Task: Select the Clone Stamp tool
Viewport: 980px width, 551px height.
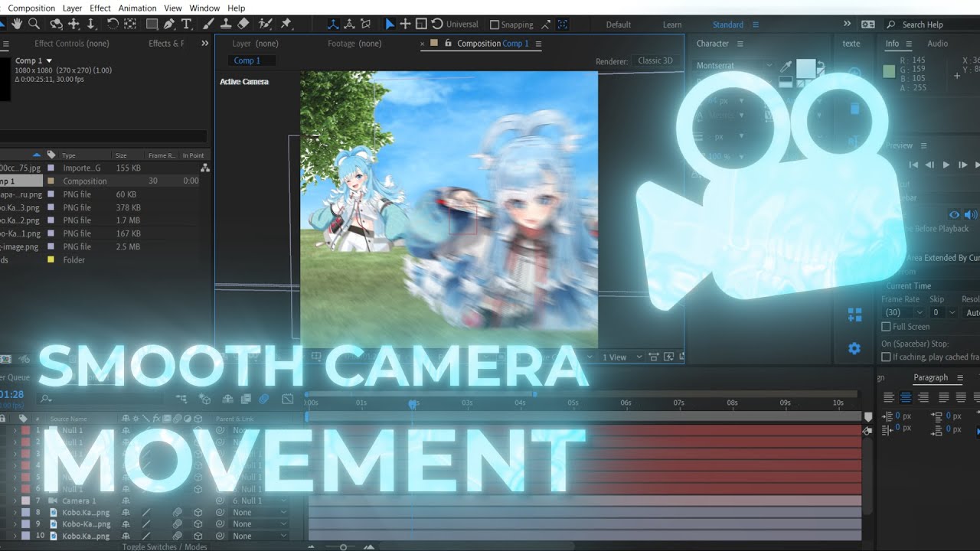Action: pos(226,24)
